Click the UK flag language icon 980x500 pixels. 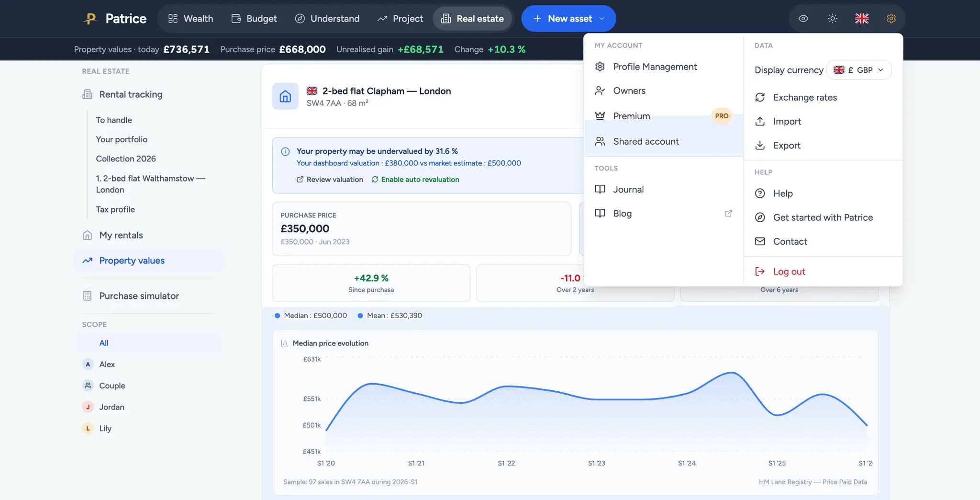coord(862,19)
